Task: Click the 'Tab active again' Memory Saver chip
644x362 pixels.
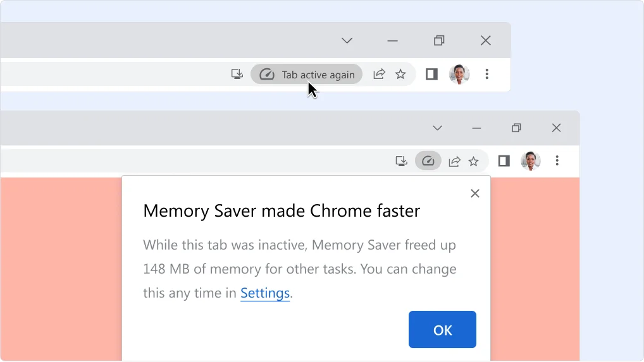Action: (306, 74)
